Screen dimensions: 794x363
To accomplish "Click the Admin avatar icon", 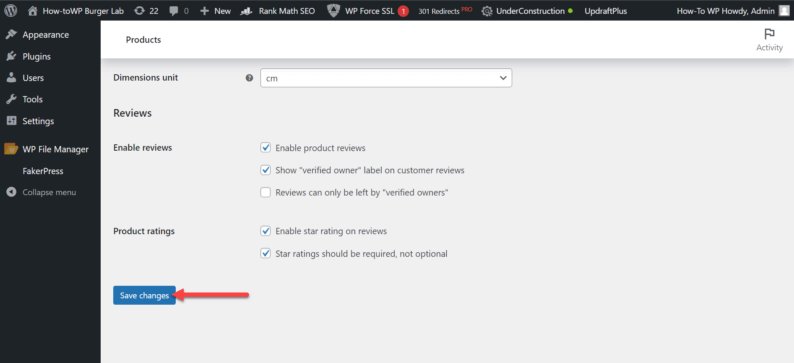I will [x=784, y=11].
